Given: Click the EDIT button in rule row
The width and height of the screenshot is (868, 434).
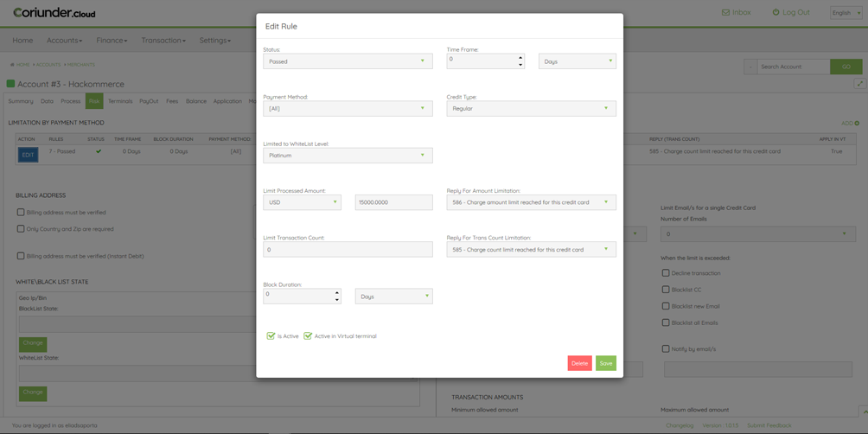Looking at the screenshot, I should (x=29, y=155).
